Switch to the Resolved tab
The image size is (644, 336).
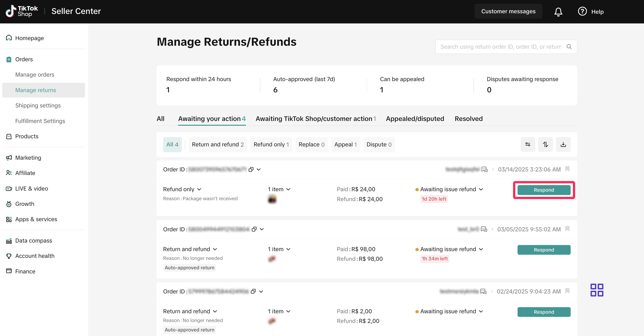coord(468,119)
